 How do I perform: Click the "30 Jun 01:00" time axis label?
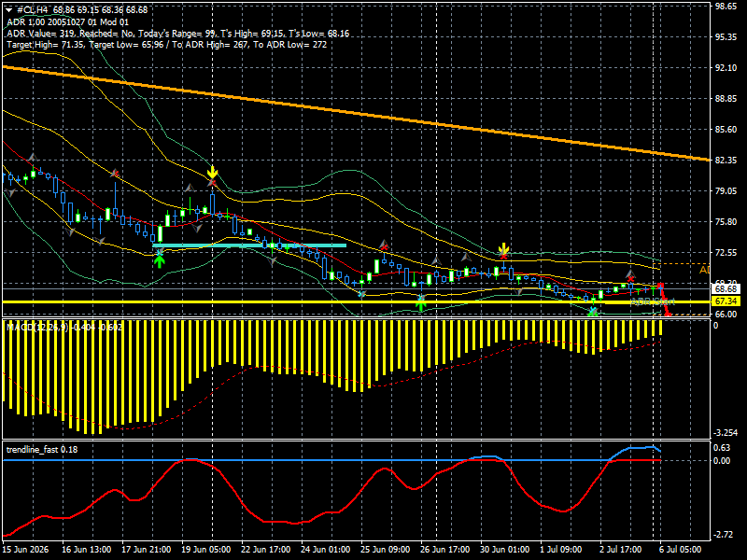pos(504,550)
